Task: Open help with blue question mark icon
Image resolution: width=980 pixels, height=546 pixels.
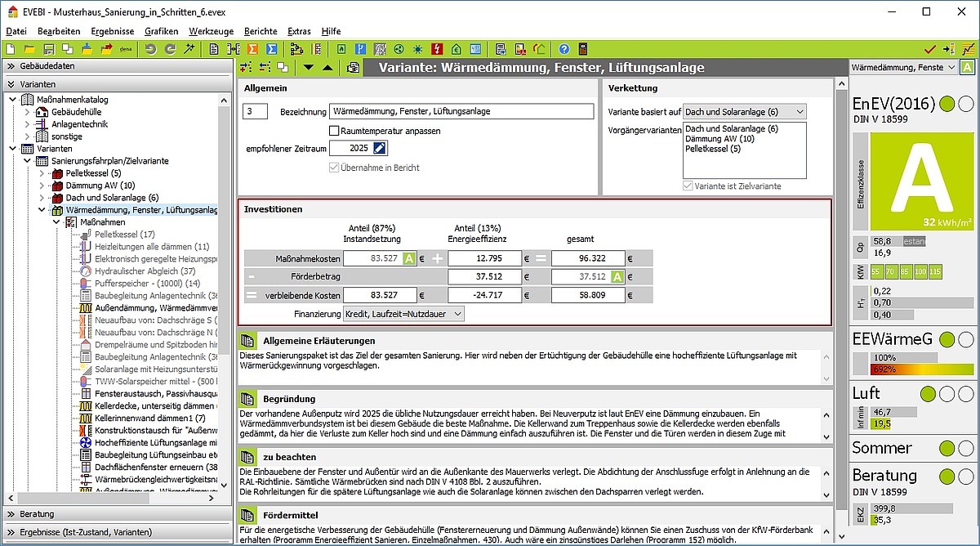Action: [564, 49]
